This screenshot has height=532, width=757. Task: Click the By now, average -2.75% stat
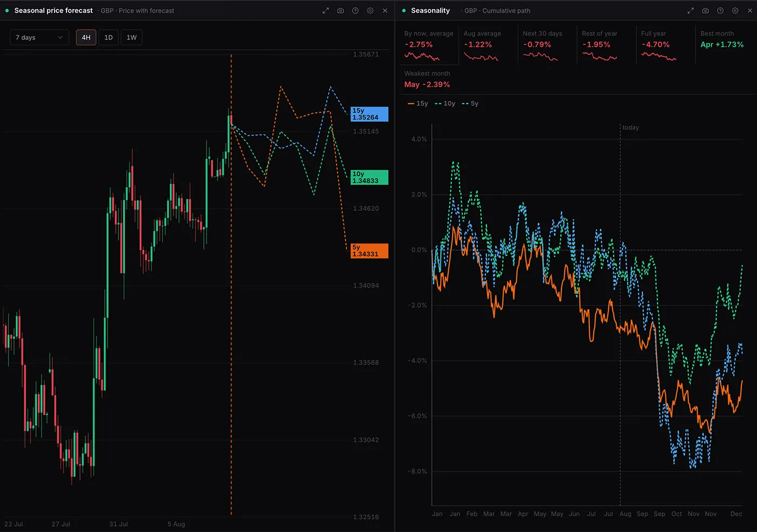tap(429, 46)
